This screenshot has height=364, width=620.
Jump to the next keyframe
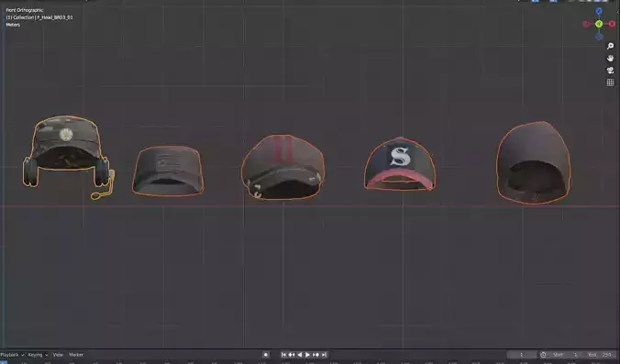[316, 355]
